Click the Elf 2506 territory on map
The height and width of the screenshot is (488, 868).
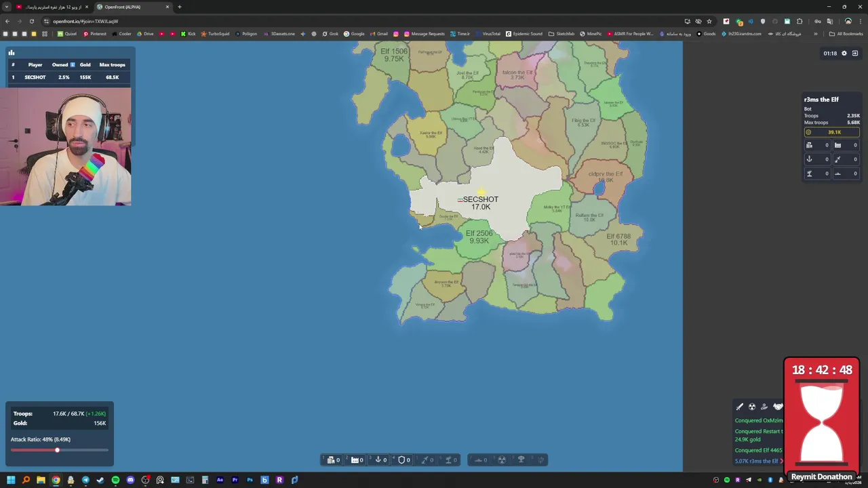(479, 237)
